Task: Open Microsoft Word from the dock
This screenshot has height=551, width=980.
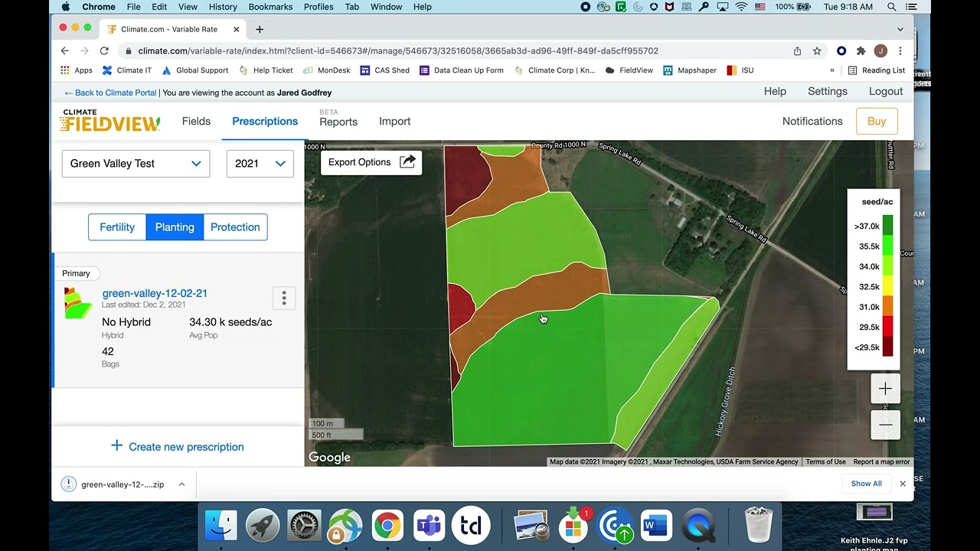Action: coord(656,526)
